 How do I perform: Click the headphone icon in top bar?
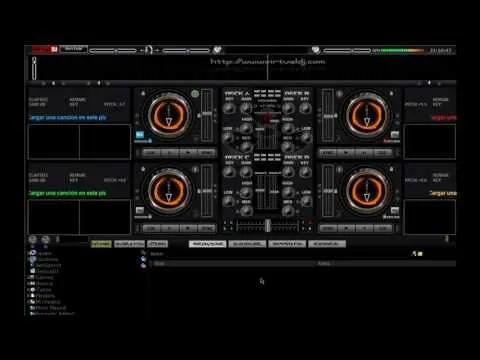coord(149,50)
